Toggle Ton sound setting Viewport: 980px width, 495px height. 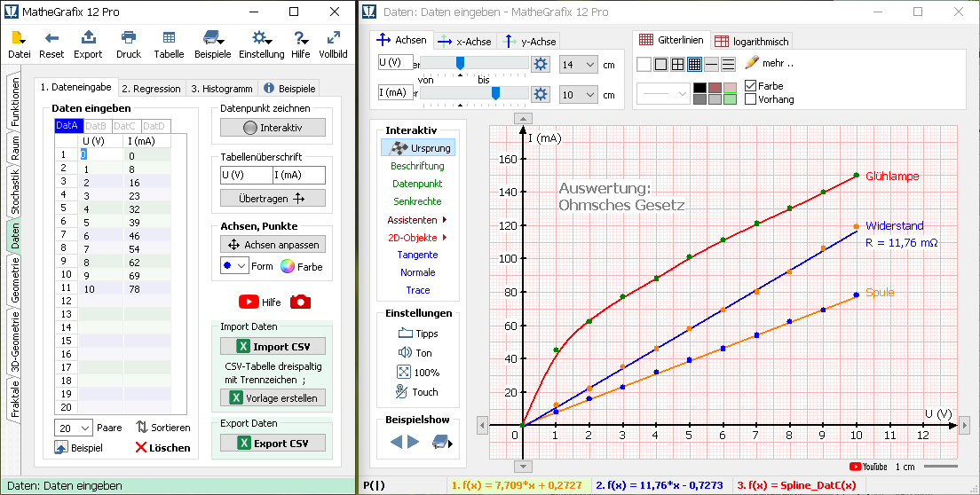[x=415, y=353]
